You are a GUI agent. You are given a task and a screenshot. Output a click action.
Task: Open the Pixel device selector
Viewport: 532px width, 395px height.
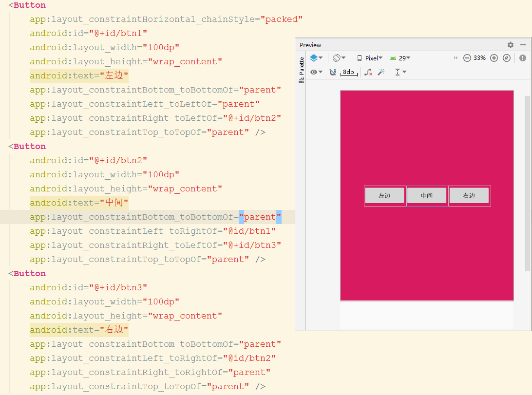pos(369,58)
